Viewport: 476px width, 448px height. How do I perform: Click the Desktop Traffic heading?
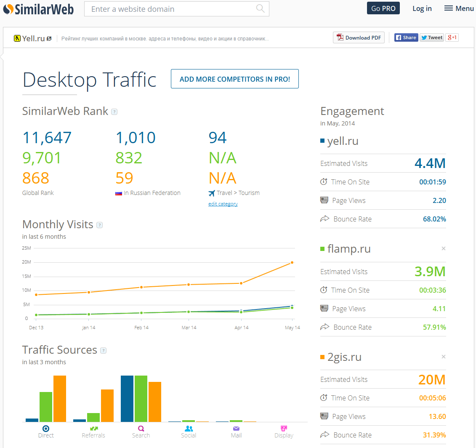click(x=89, y=80)
